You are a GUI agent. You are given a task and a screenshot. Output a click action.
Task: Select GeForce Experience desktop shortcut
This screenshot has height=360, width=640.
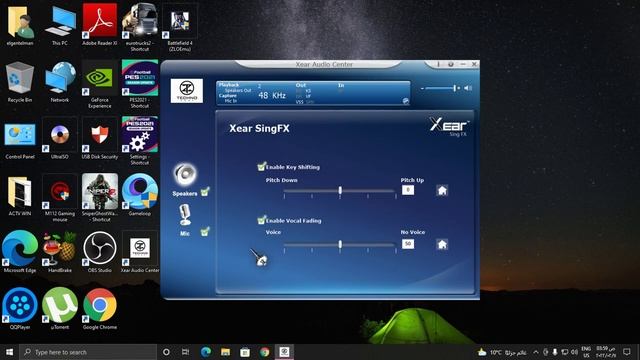click(100, 84)
